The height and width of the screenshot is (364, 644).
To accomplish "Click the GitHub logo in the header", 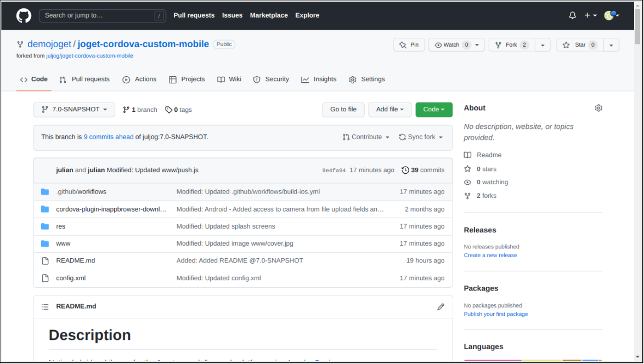I will click(x=24, y=15).
